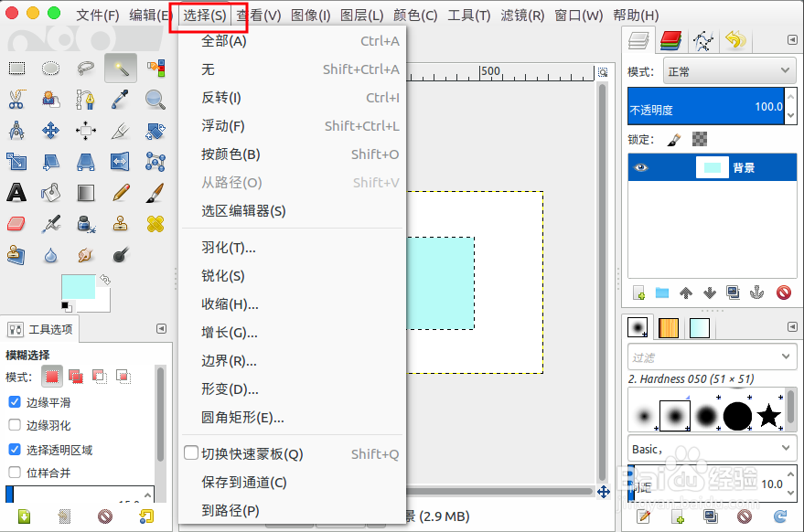The height and width of the screenshot is (532, 804).
Task: Select the Text tool
Action: pyautogui.click(x=16, y=193)
